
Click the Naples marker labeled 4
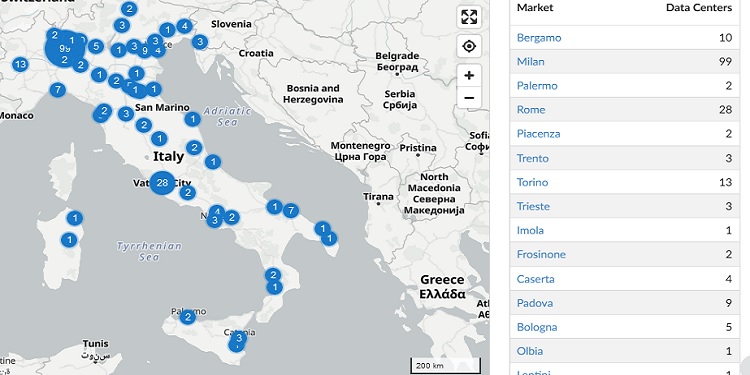[217, 211]
